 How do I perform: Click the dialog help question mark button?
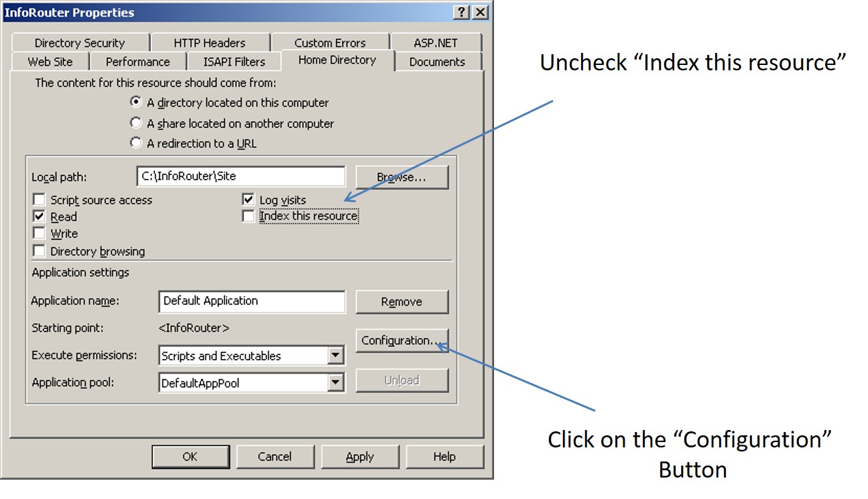click(461, 13)
